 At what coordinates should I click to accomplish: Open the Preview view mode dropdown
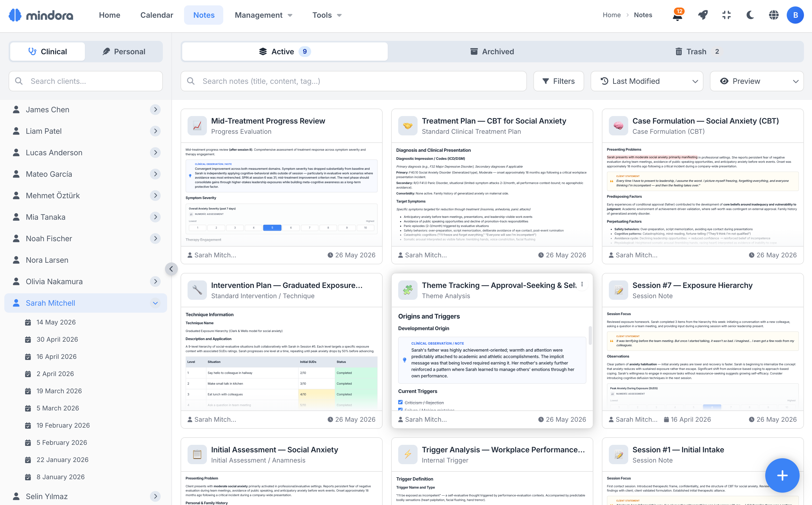coord(757,81)
